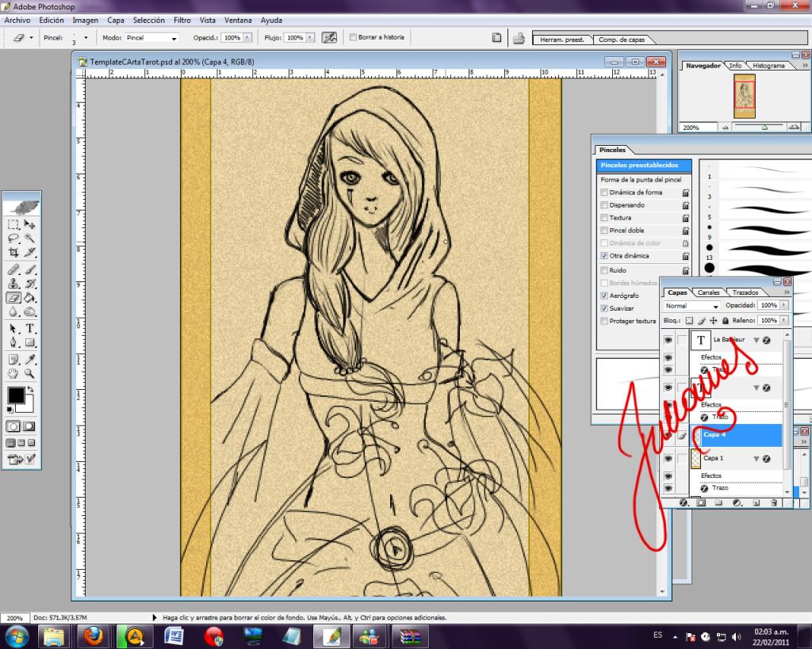Open the Capa menu
Image resolution: width=812 pixels, height=649 pixels.
click(116, 20)
